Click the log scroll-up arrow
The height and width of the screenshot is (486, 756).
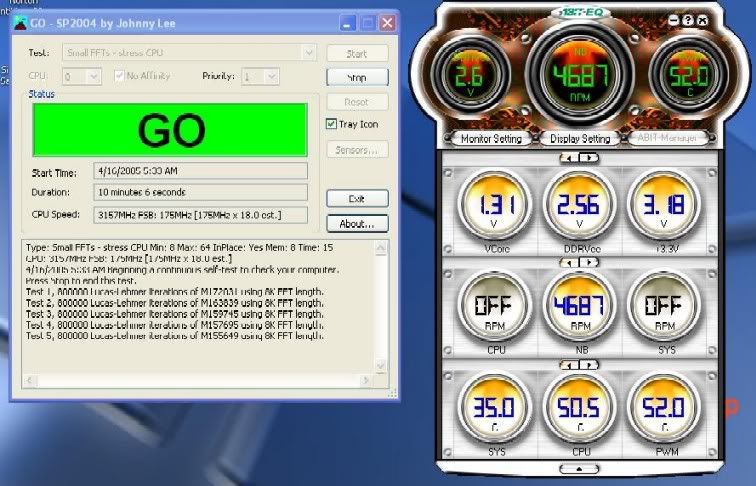pos(380,248)
